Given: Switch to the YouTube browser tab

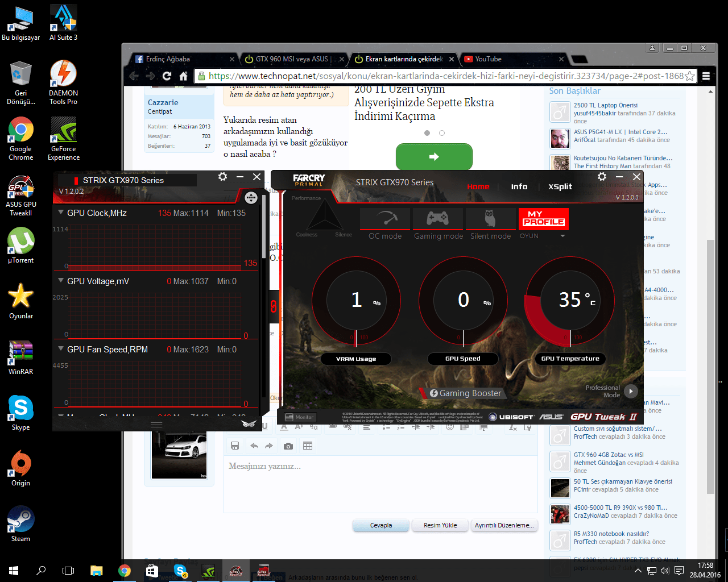Looking at the screenshot, I should [514, 59].
